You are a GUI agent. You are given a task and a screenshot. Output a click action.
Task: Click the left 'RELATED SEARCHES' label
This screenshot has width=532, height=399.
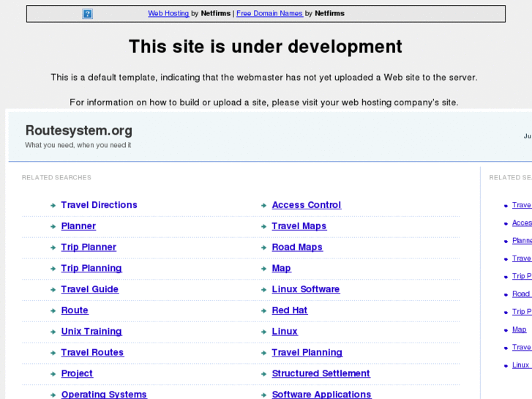[56, 177]
